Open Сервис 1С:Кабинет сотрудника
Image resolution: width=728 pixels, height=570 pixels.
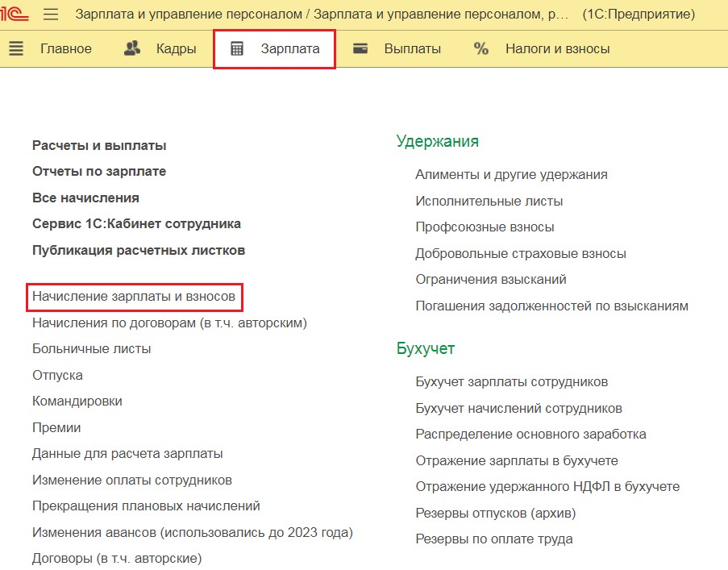click(136, 224)
